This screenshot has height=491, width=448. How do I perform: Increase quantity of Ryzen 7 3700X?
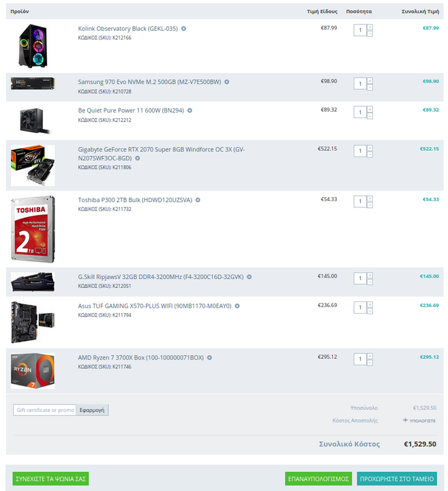point(370,357)
